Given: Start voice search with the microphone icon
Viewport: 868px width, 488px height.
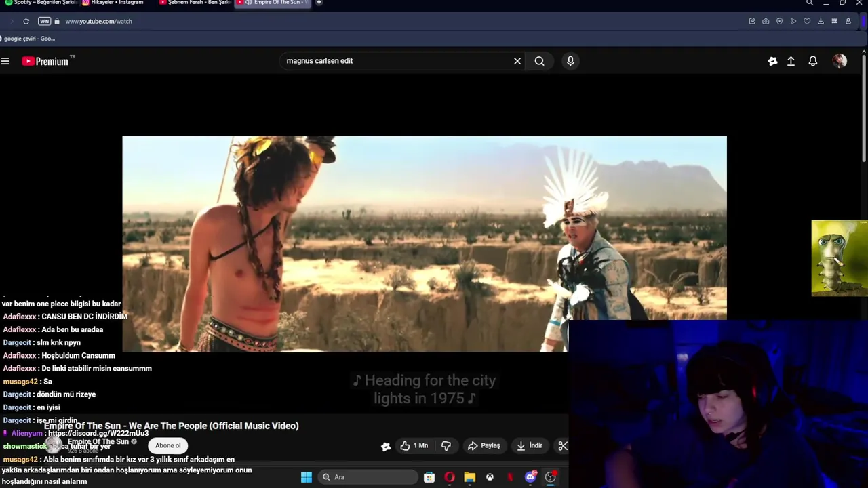Looking at the screenshot, I should coord(570,61).
